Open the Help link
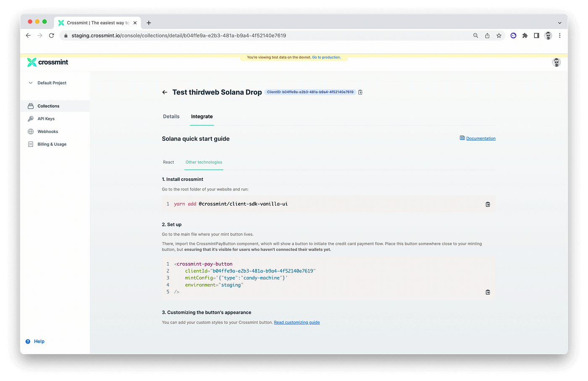The width and height of the screenshot is (588, 381). click(39, 342)
